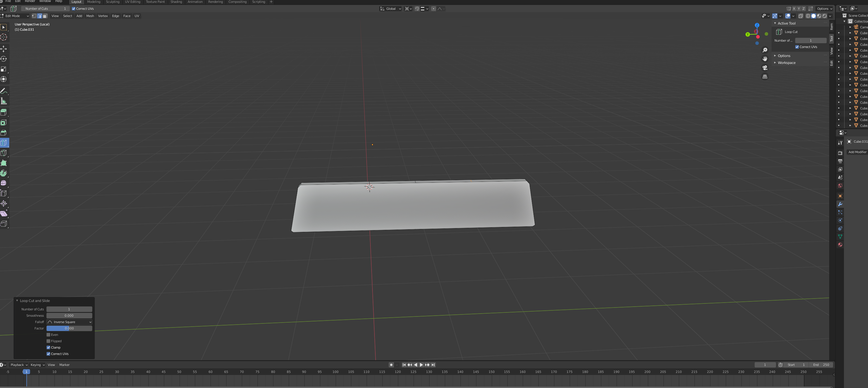The height and width of the screenshot is (388, 868).
Task: Disable the Clamp checkbox
Action: (x=49, y=347)
